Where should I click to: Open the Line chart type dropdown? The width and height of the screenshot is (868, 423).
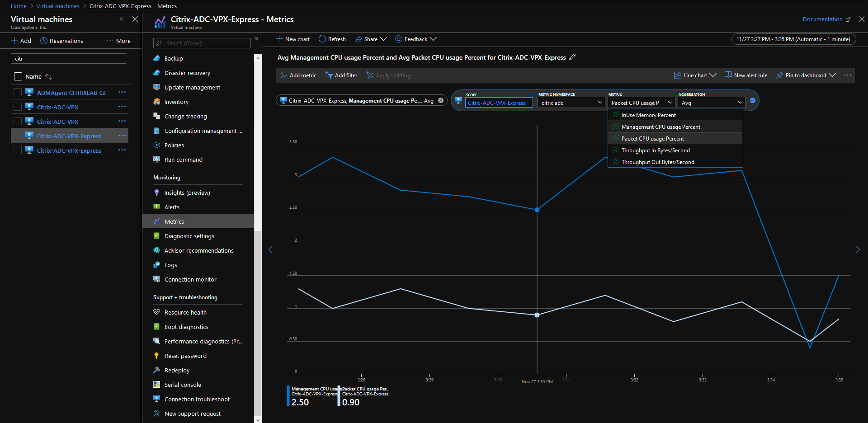pos(695,75)
